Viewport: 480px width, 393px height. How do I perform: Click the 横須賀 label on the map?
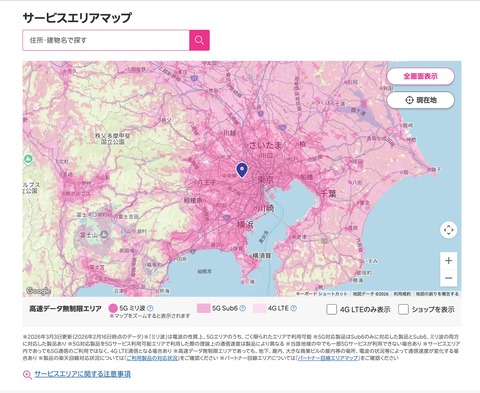(262, 256)
